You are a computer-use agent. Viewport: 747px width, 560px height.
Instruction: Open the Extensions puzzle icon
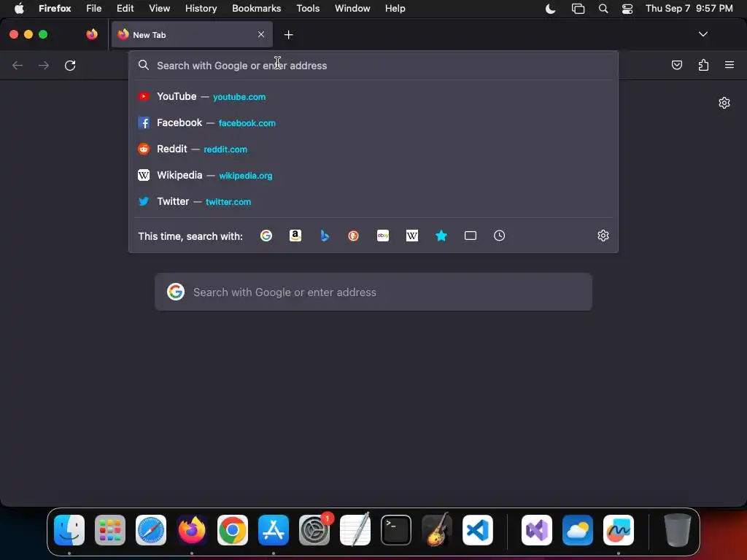click(703, 65)
